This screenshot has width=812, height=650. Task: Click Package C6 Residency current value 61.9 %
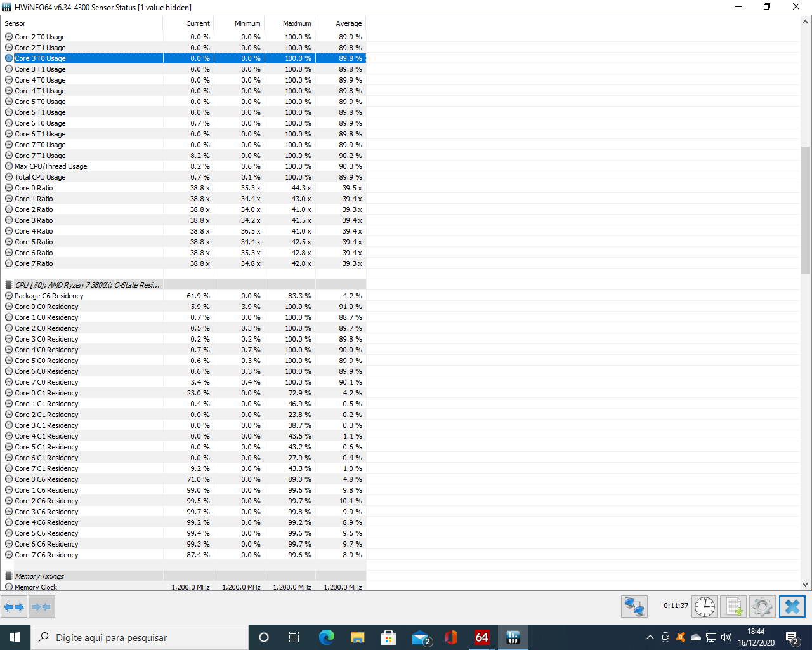[x=198, y=296]
